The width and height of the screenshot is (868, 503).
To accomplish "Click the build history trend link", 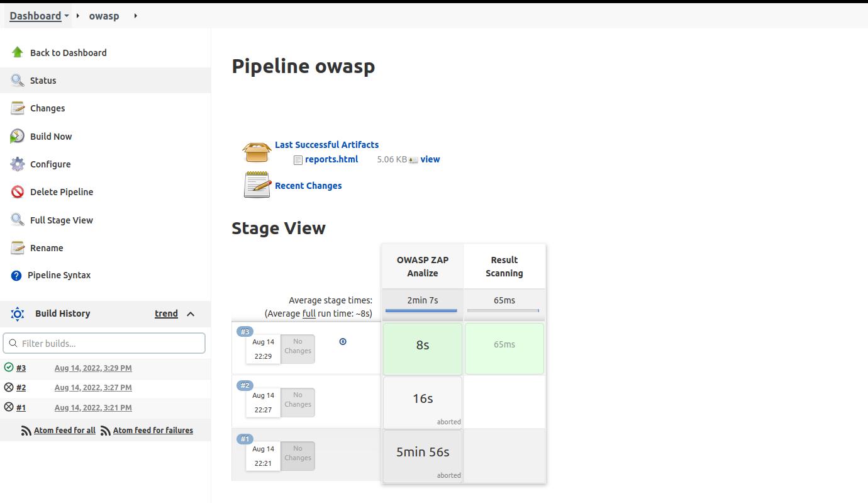I will (x=166, y=314).
